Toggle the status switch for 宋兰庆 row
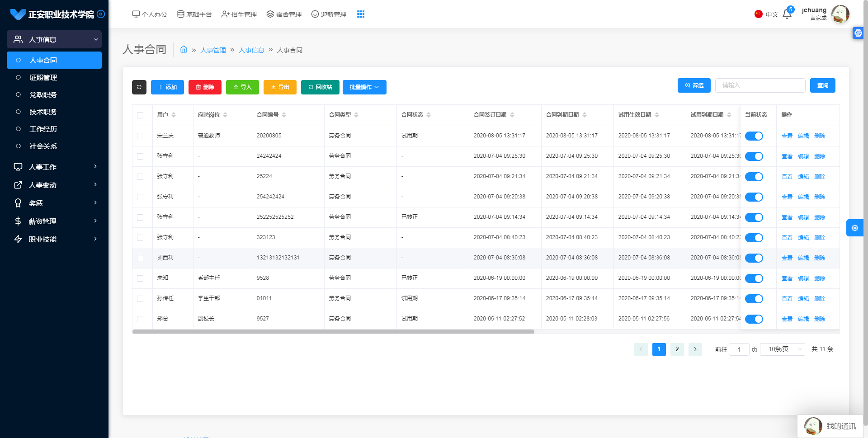 (754, 136)
